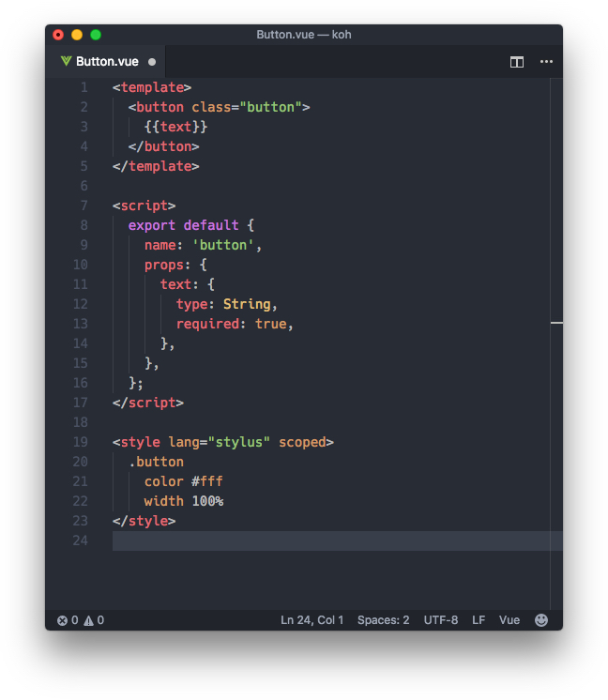This screenshot has width=608, height=700.
Task: Minimize window with yellow button
Action: tap(77, 35)
